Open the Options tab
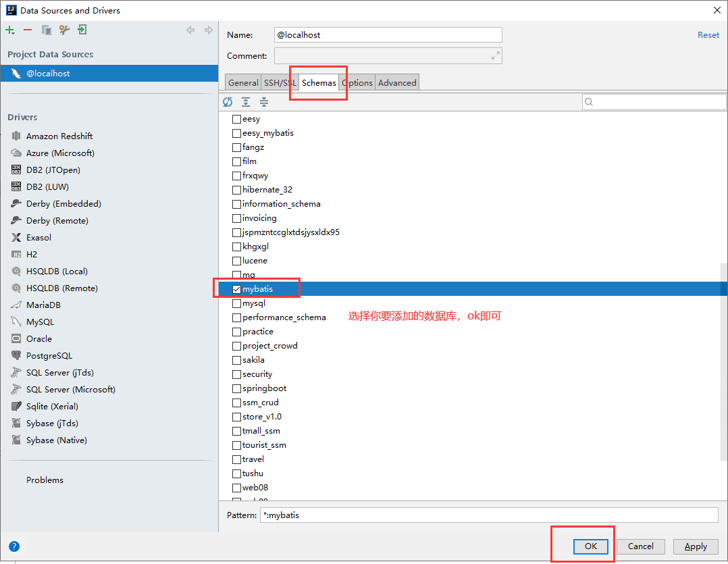Viewport: 728px width, 564px height. [357, 82]
